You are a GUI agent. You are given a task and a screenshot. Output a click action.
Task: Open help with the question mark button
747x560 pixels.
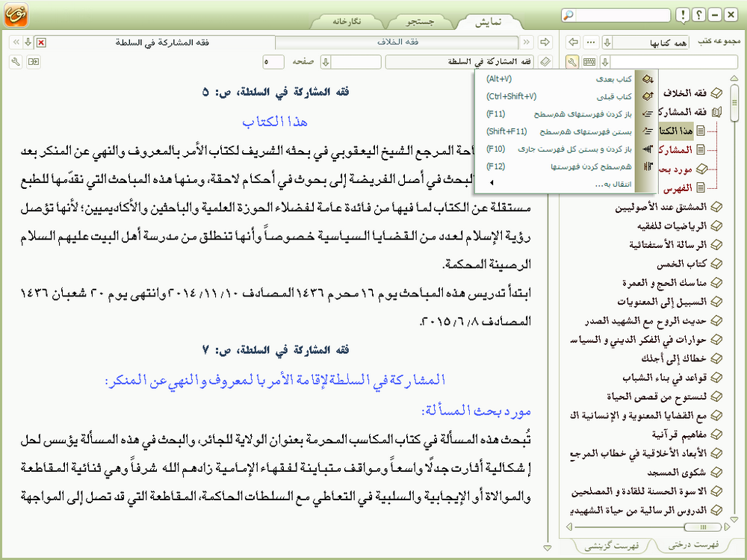698,15
